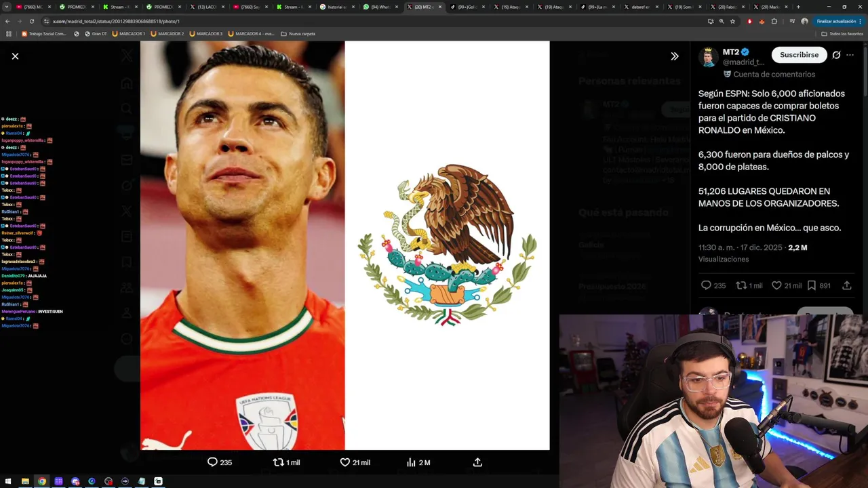Expand the Nueva carpeta bookmark folder
Screen dimensions: 868x488
click(x=298, y=34)
